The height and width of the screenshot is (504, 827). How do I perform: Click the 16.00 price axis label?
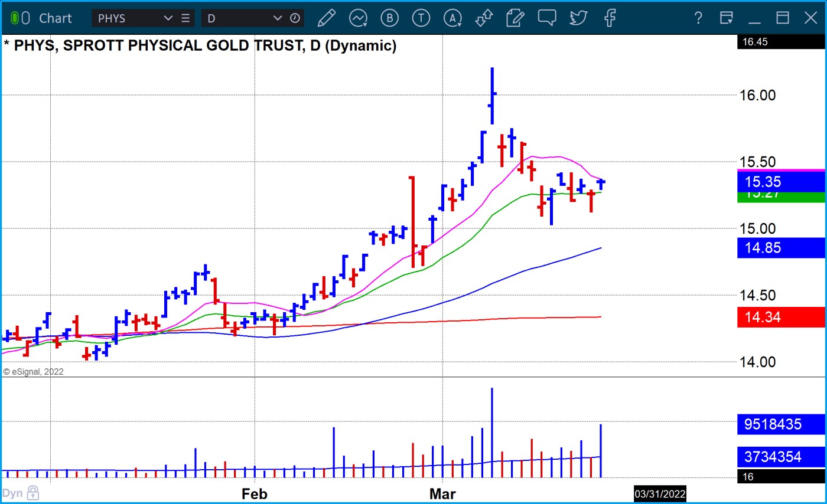tap(757, 95)
